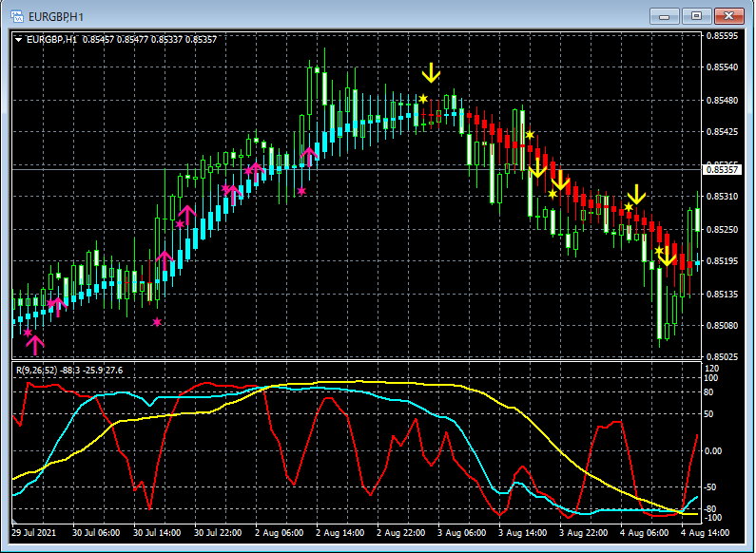756x553 pixels.
Task: Select the yellow star beside the highest yellow arrow
Action: point(423,98)
